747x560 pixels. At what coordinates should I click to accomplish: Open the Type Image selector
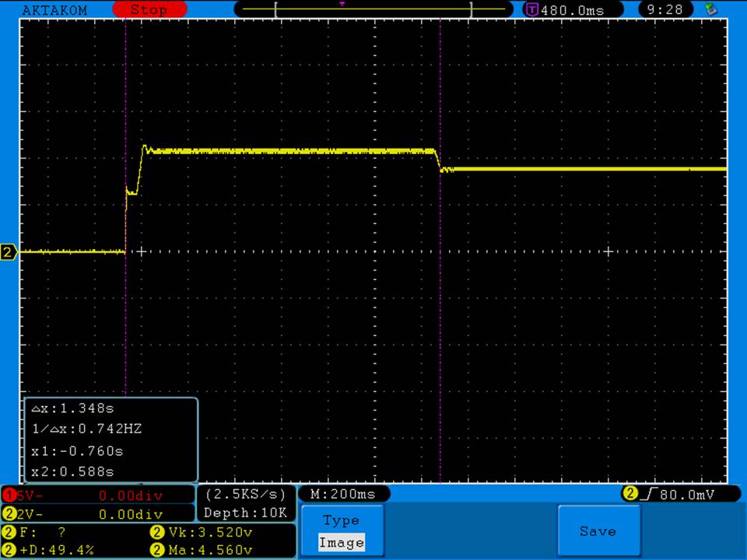click(341, 532)
